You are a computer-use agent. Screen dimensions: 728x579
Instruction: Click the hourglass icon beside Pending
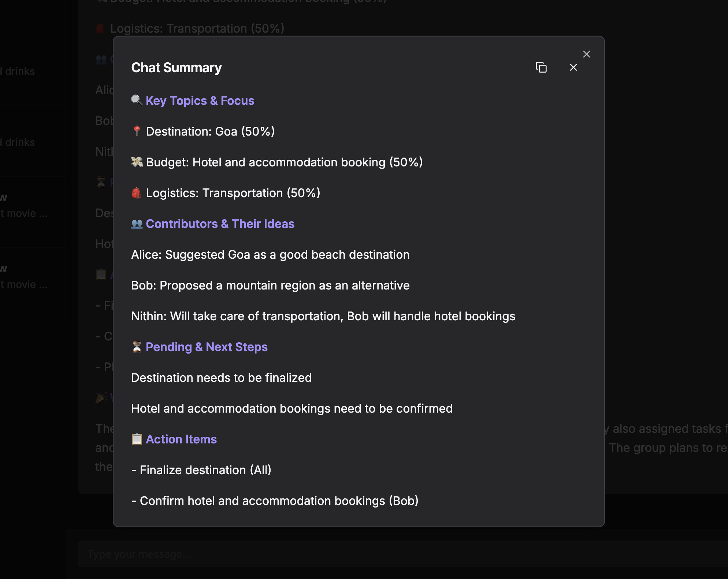[137, 347]
